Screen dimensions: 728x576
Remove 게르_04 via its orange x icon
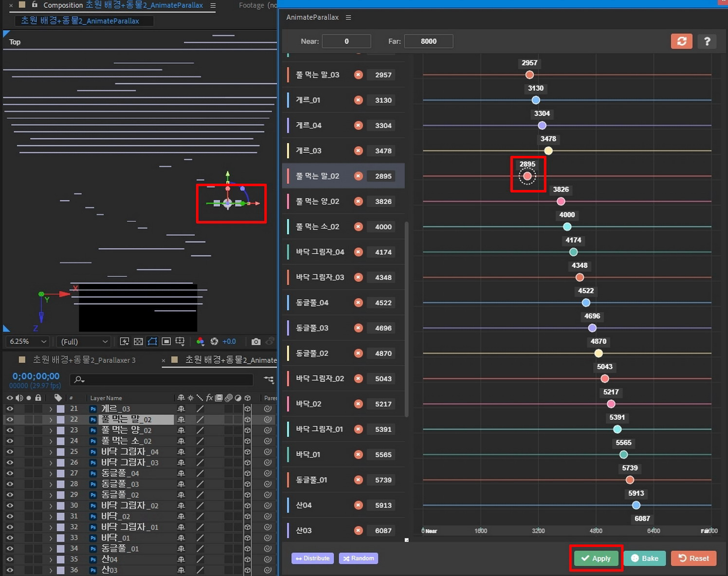pos(358,126)
